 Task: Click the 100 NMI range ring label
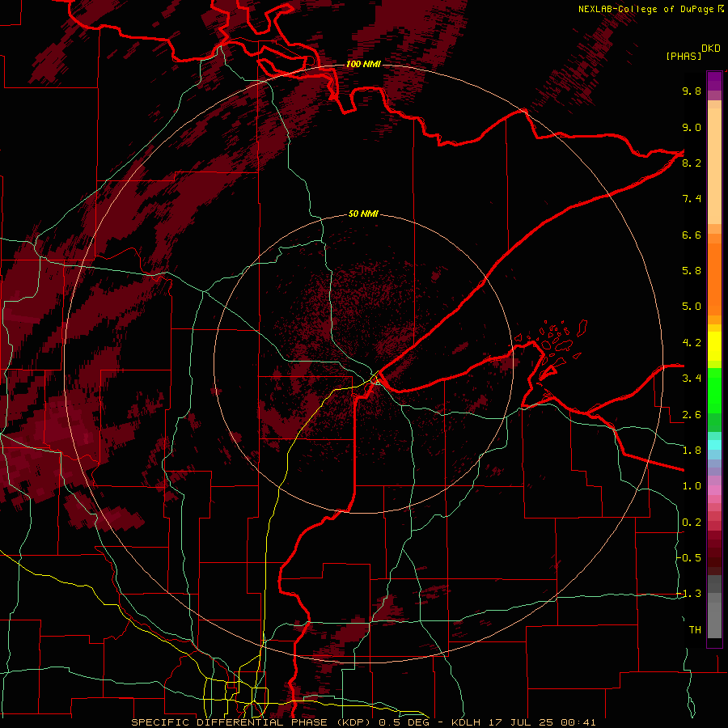363,64
